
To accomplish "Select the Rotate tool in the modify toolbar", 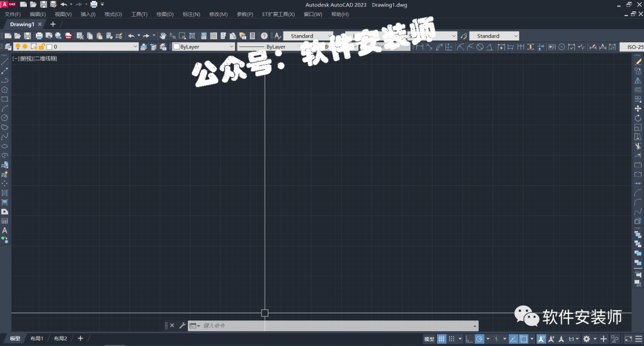I will pos(638,118).
